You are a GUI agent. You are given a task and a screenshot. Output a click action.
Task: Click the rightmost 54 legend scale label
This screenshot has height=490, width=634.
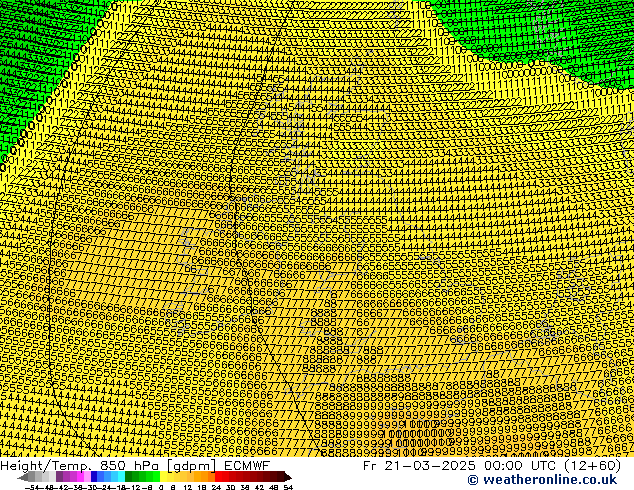coord(288,487)
